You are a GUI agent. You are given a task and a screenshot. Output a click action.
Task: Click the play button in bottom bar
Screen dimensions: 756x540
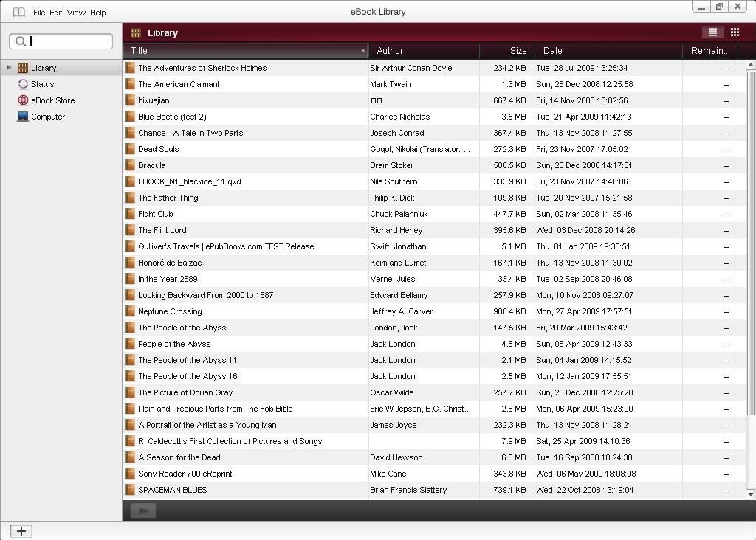coord(142,510)
